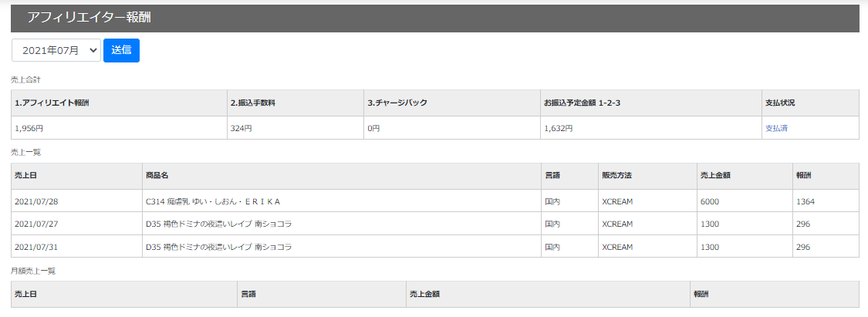Click the 商品名 column header
Screen dimensions: 868x317
pos(158,176)
